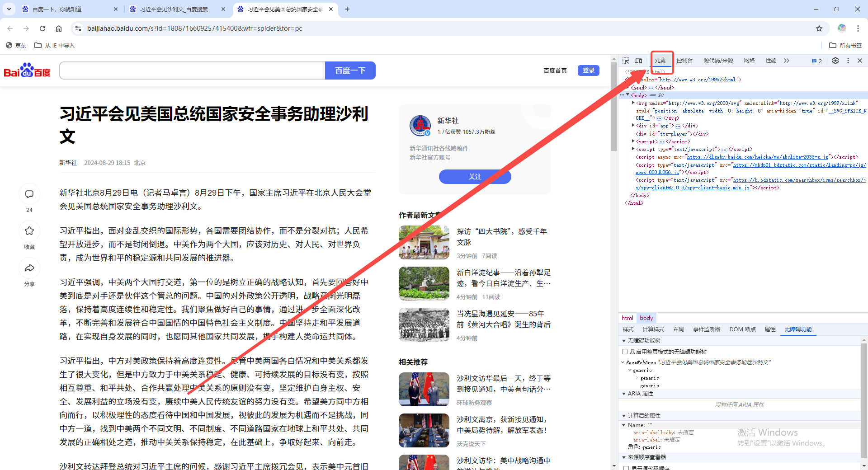Screen dimensions: 868x470
Task: Close the 习近平会见沙利文_百度搜索 tab
Action: tap(223, 9)
